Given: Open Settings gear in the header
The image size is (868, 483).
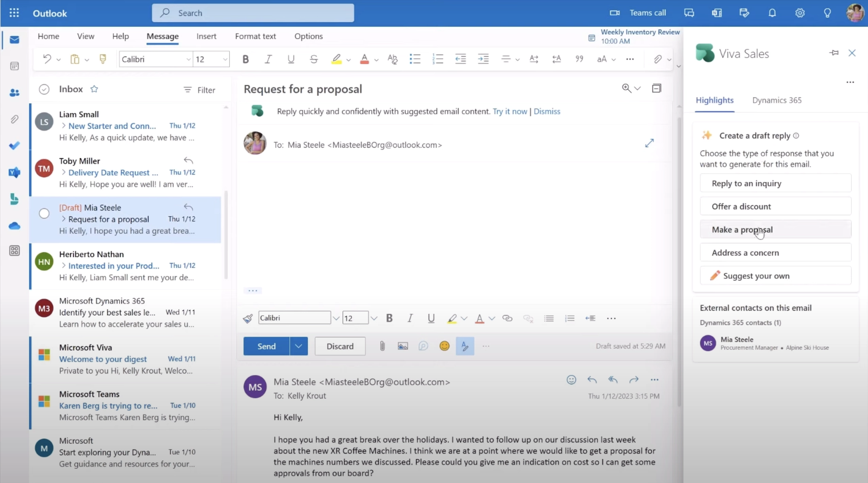Looking at the screenshot, I should coord(800,13).
